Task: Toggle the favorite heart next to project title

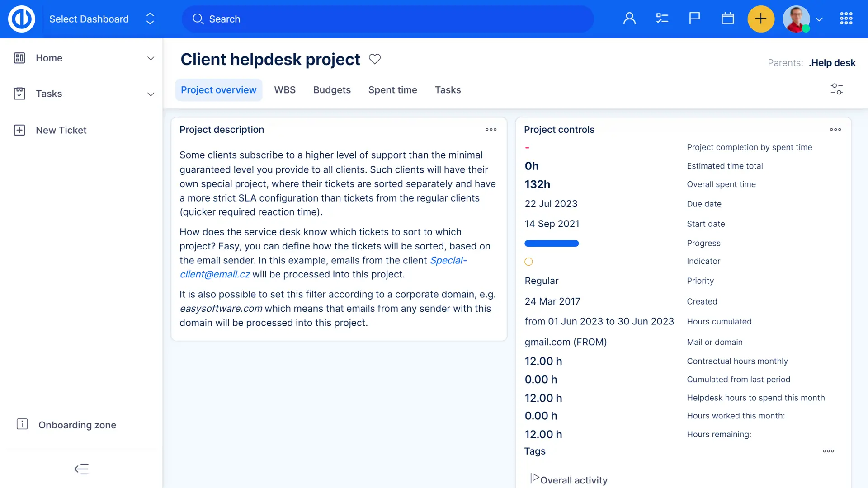Action: coord(375,59)
